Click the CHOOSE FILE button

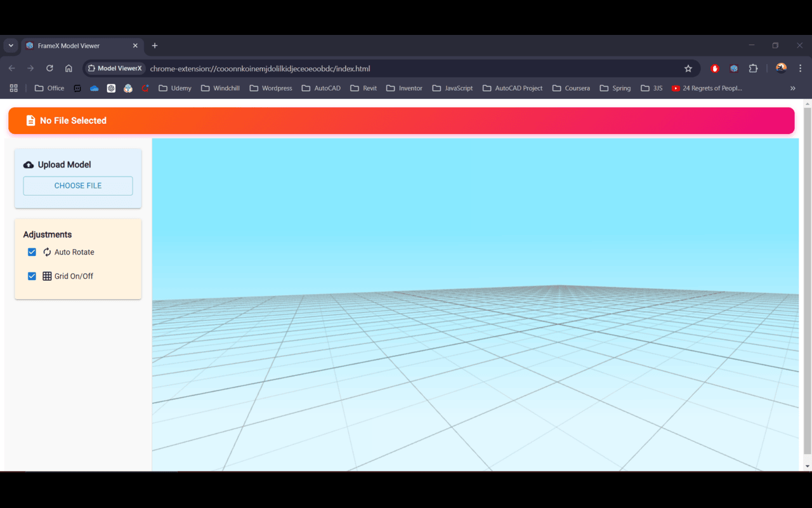coord(77,185)
